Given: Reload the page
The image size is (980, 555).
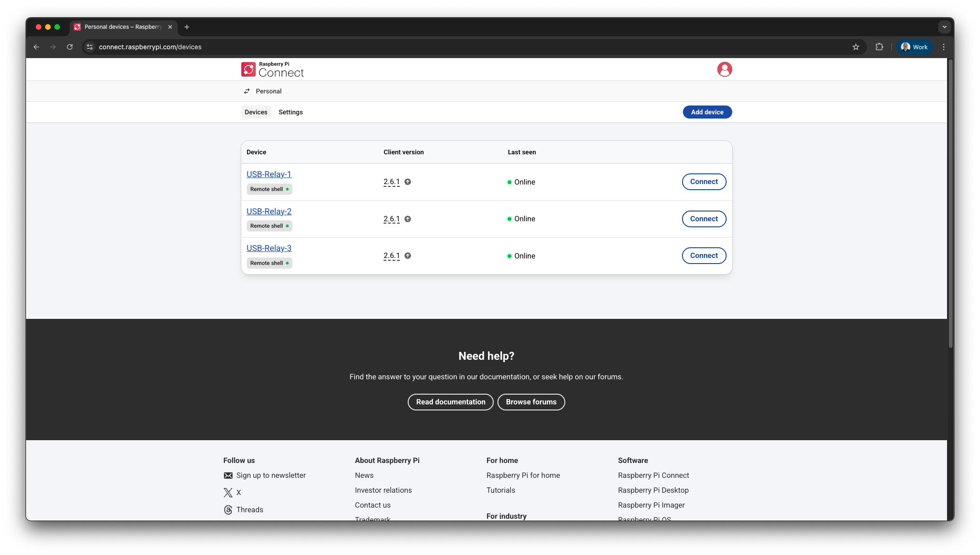Looking at the screenshot, I should coord(70,47).
